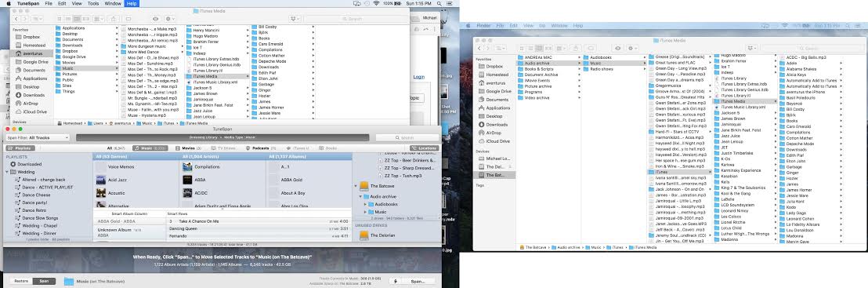This screenshot has width=868, height=288.
Task: Open Action gear menu in right Finder toolbar
Action: pos(633,49)
